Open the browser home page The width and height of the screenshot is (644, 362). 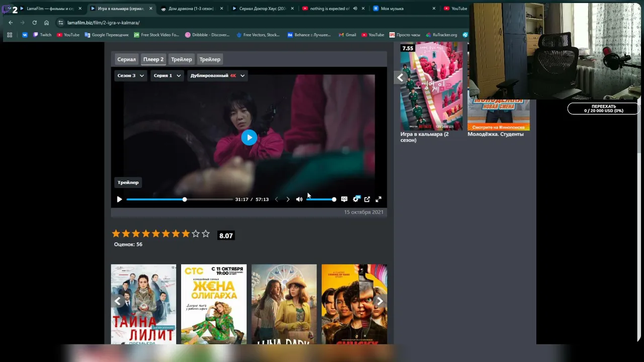click(x=46, y=23)
